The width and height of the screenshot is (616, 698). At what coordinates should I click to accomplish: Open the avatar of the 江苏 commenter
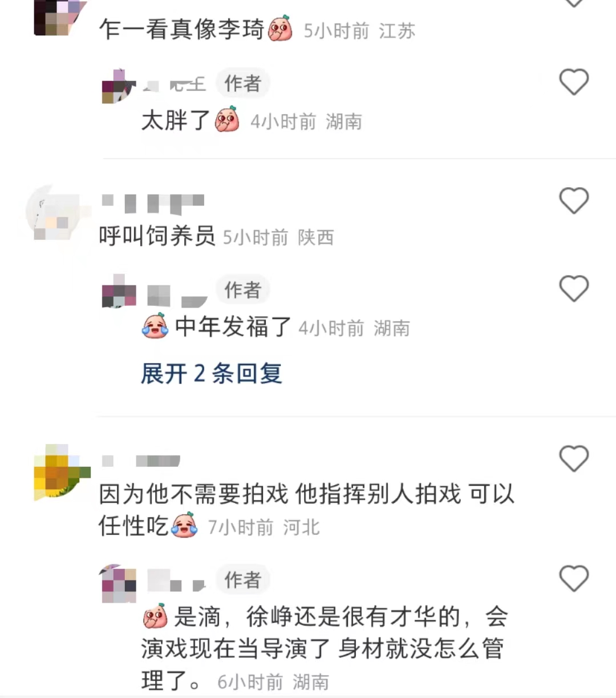point(60,18)
